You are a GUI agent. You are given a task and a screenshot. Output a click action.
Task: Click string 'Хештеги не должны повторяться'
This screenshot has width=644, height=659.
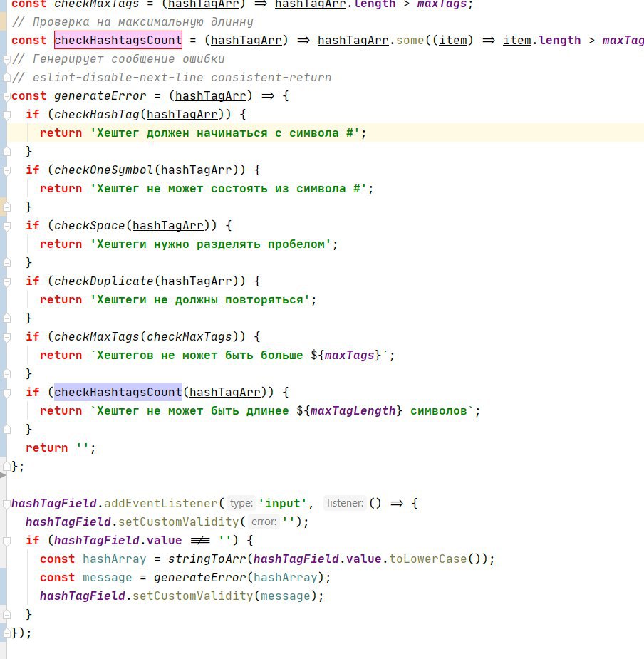200,300
